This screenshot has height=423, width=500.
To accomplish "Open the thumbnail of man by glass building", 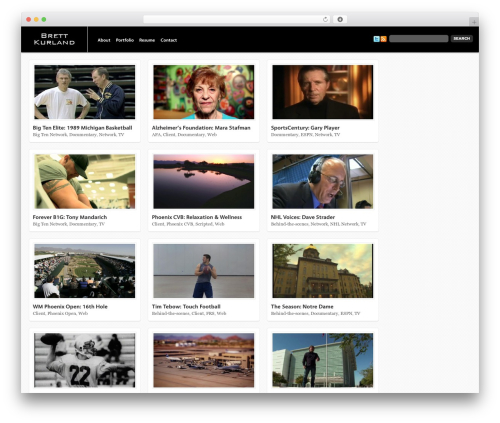I will click(x=323, y=360).
